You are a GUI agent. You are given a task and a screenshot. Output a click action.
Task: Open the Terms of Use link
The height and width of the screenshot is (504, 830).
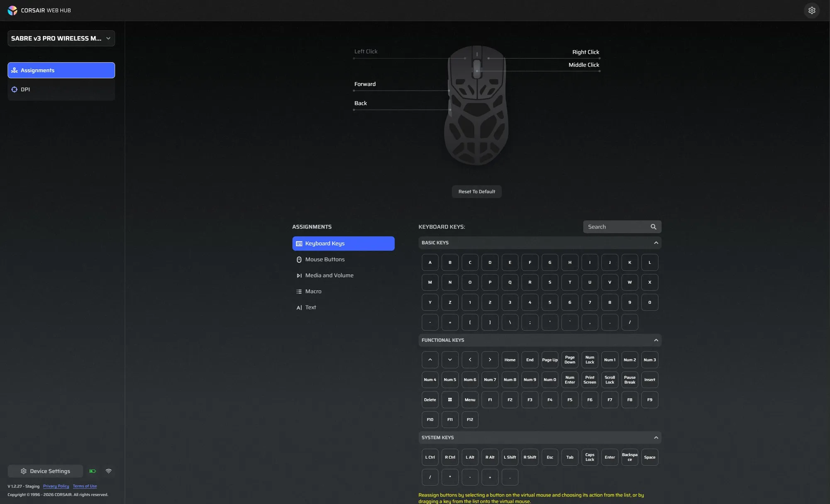click(85, 486)
